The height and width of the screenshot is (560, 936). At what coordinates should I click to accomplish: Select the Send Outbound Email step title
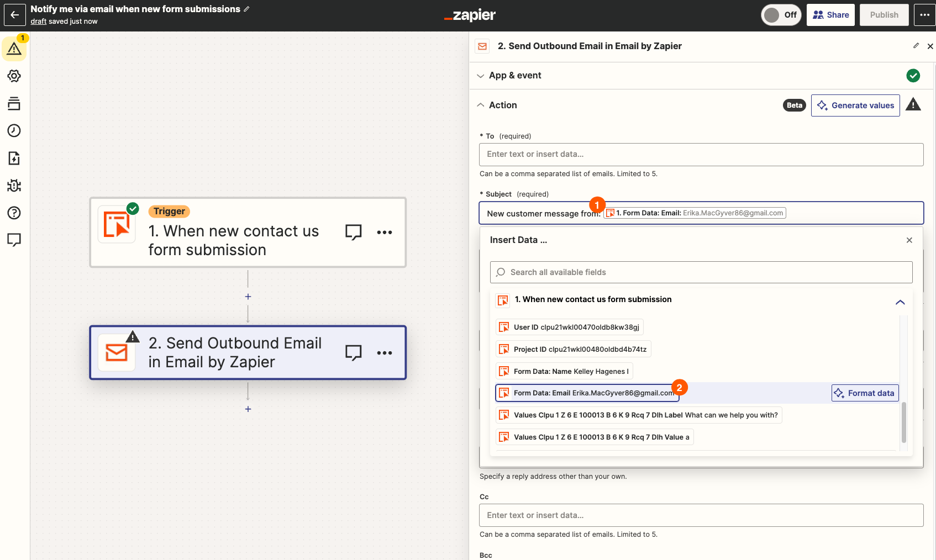click(x=235, y=352)
